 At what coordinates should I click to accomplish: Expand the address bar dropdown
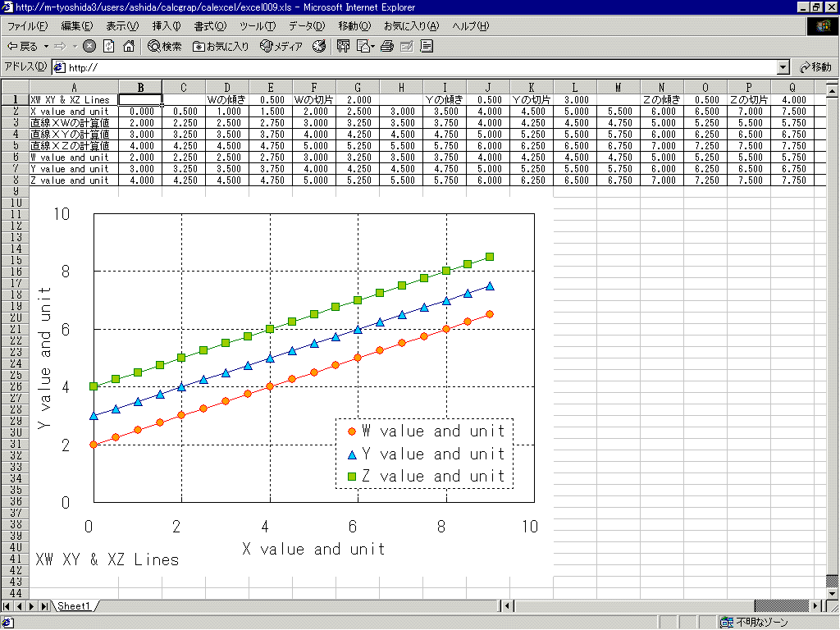coord(783,67)
